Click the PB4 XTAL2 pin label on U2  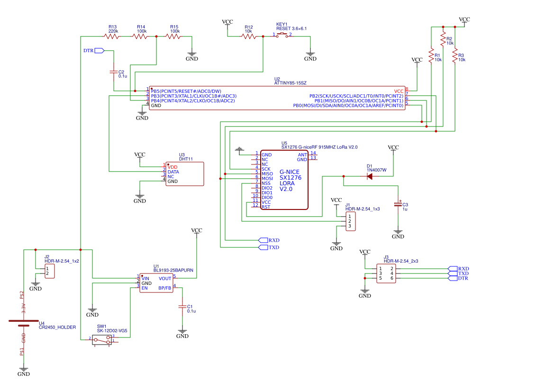coord(193,101)
